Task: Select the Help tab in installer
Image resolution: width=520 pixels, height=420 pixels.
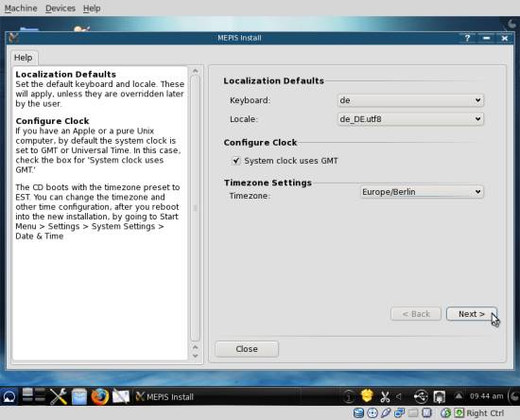Action: pos(24,58)
